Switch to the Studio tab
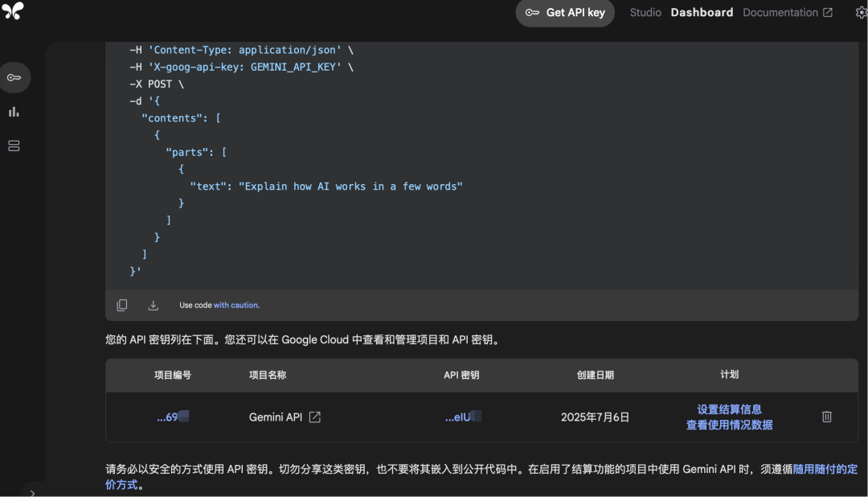The height and width of the screenshot is (497, 868). [645, 12]
